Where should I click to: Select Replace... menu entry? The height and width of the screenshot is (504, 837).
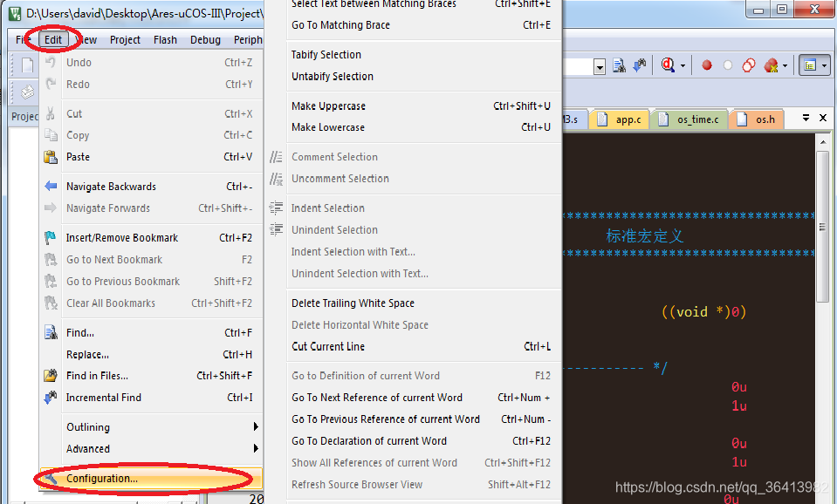click(152, 355)
